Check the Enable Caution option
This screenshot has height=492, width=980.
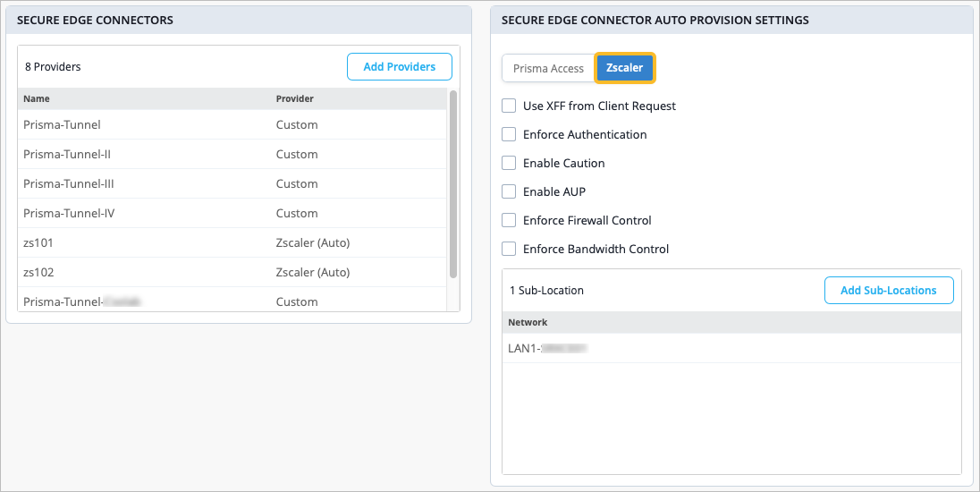[x=509, y=163]
